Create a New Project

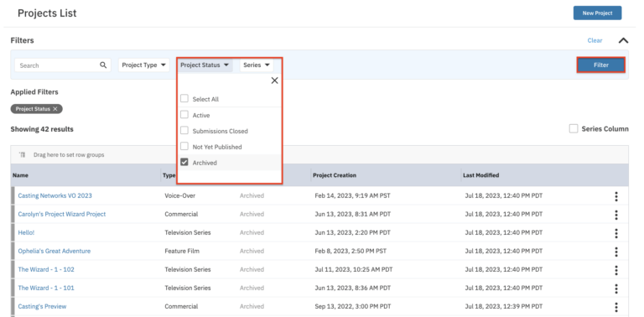click(x=597, y=13)
